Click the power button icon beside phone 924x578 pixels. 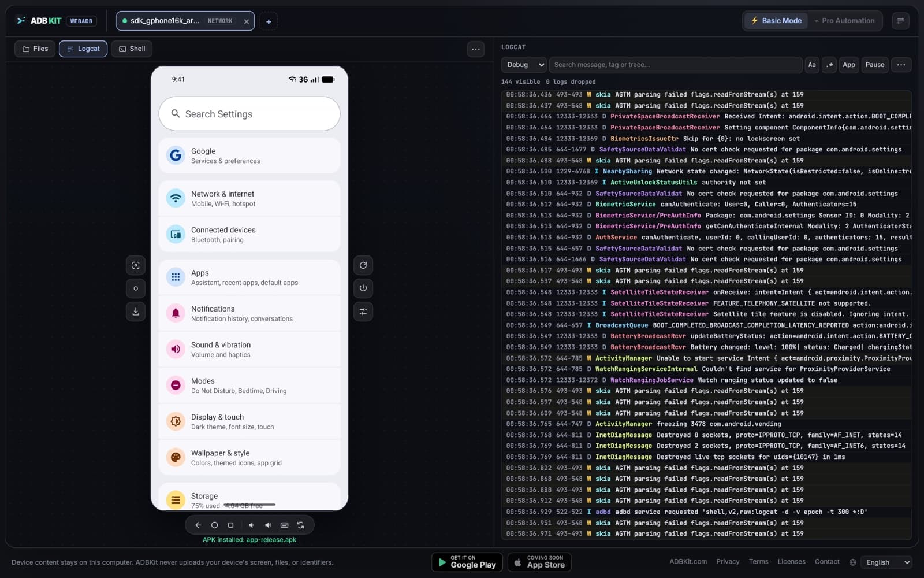(363, 288)
